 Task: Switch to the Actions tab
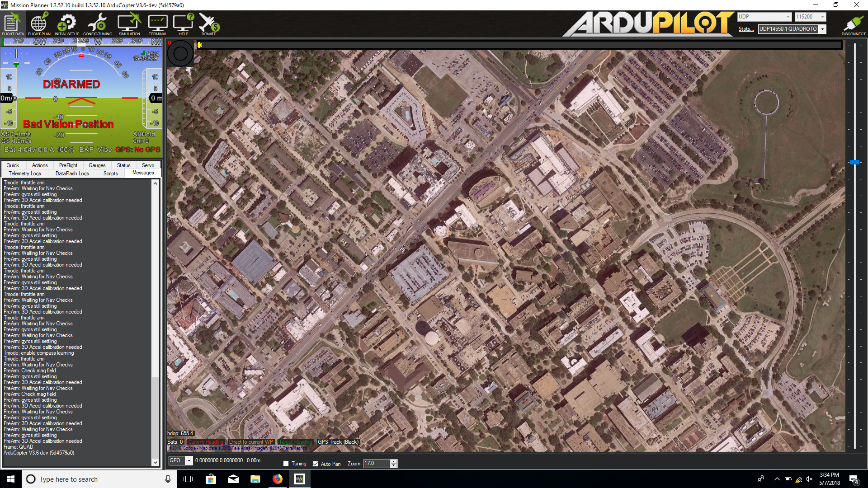(40, 165)
